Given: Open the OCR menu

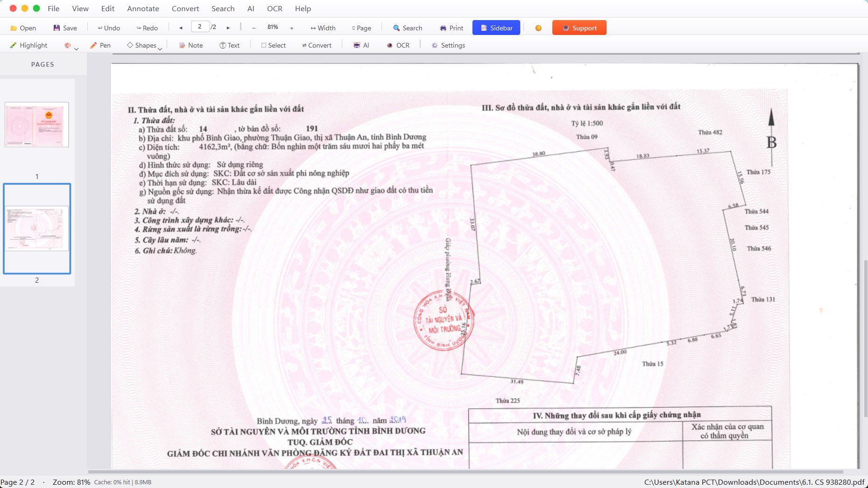Looking at the screenshot, I should point(275,8).
